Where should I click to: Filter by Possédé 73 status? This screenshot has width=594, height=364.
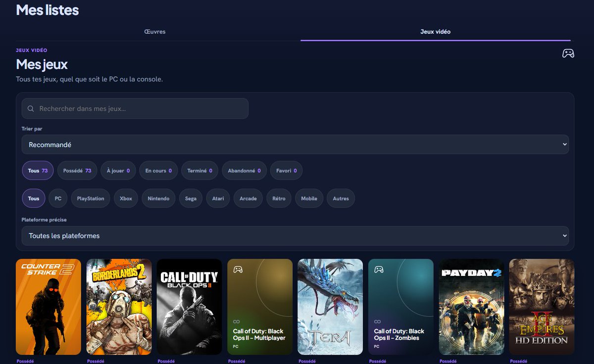pyautogui.click(x=77, y=171)
